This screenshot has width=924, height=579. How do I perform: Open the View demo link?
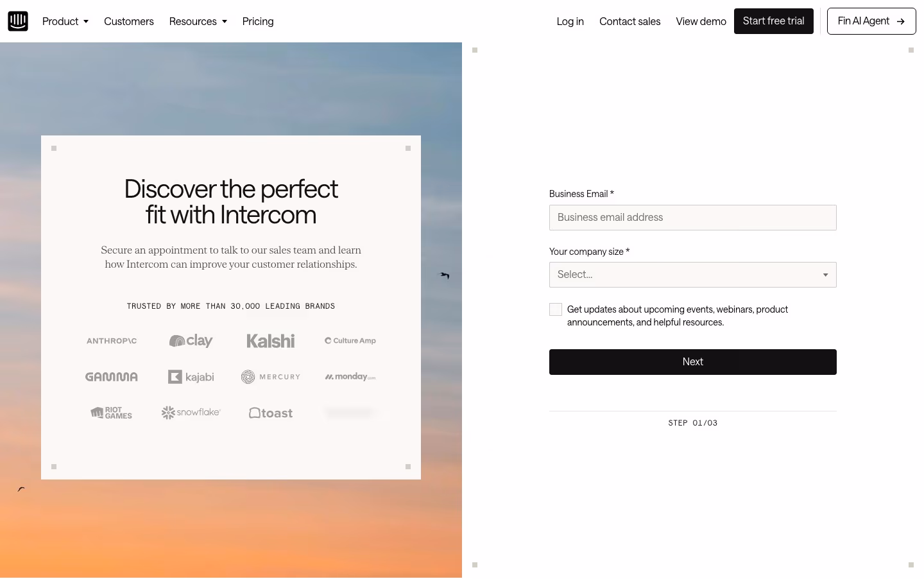pyautogui.click(x=701, y=21)
